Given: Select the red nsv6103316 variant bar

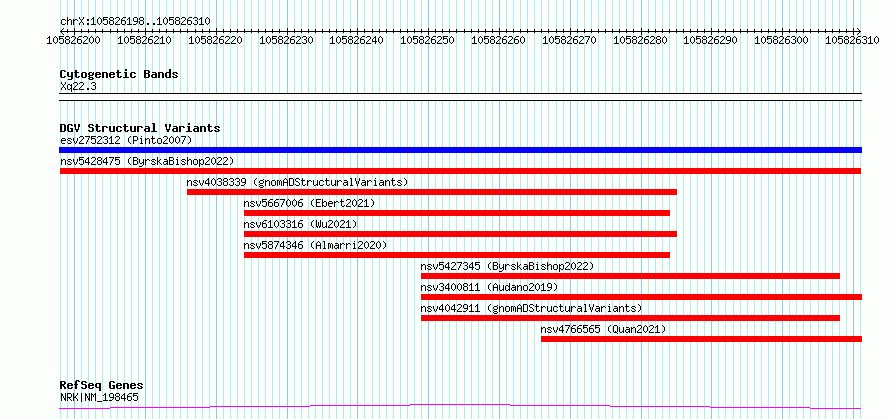Looking at the screenshot, I should pyautogui.click(x=460, y=234).
